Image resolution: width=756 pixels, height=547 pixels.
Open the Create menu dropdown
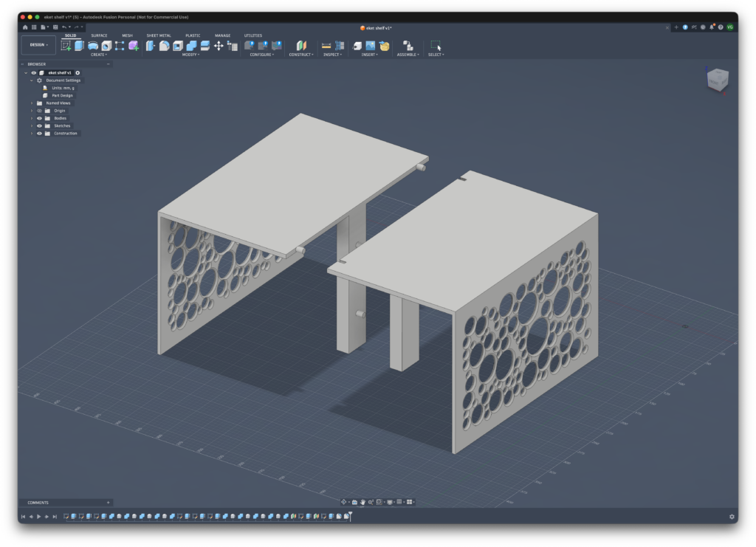tap(98, 55)
